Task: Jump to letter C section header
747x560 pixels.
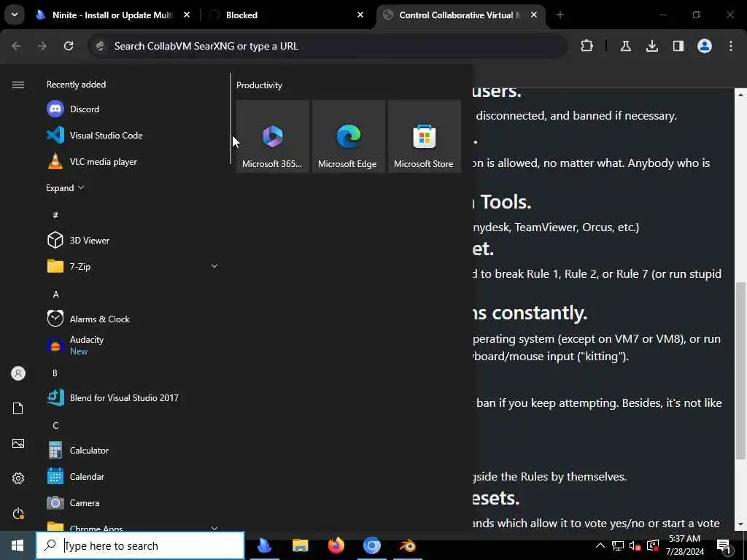Action: point(55,425)
